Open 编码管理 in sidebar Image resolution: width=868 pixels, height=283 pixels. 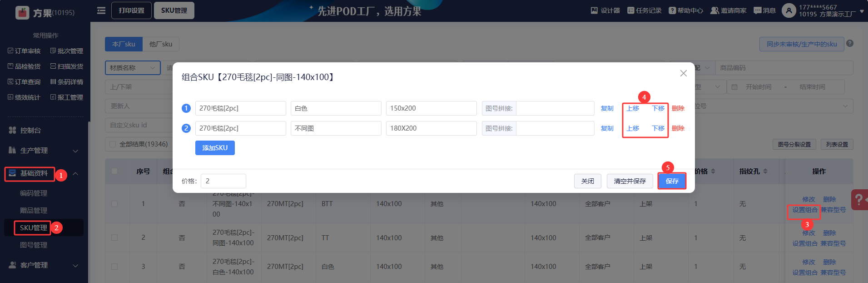[34, 193]
